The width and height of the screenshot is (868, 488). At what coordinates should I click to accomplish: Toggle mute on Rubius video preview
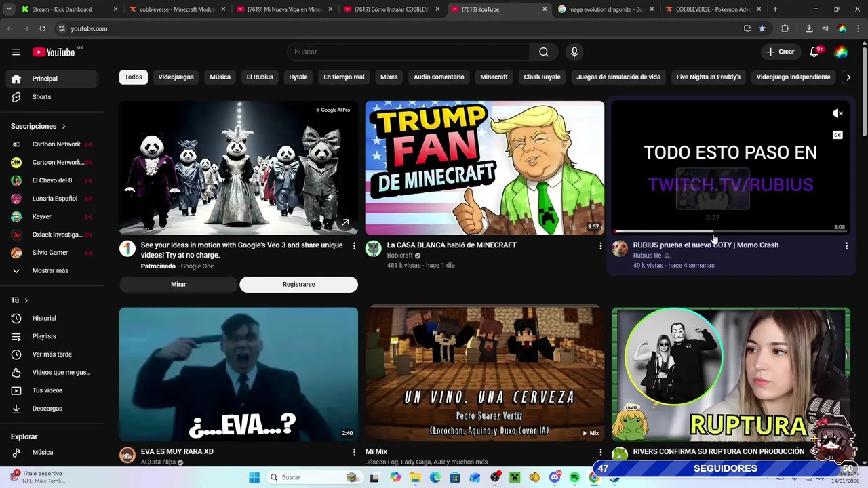[x=837, y=114]
